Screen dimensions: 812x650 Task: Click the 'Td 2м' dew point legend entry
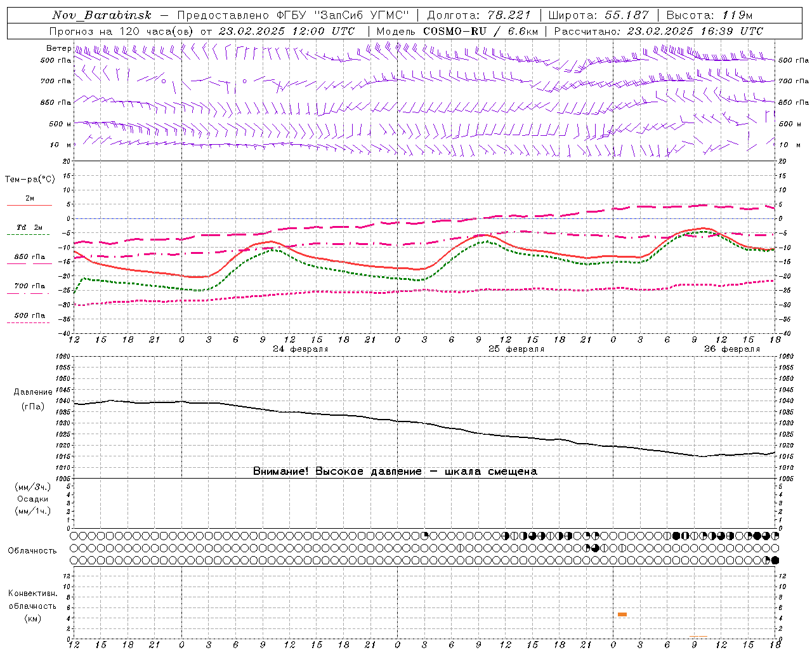point(30,227)
